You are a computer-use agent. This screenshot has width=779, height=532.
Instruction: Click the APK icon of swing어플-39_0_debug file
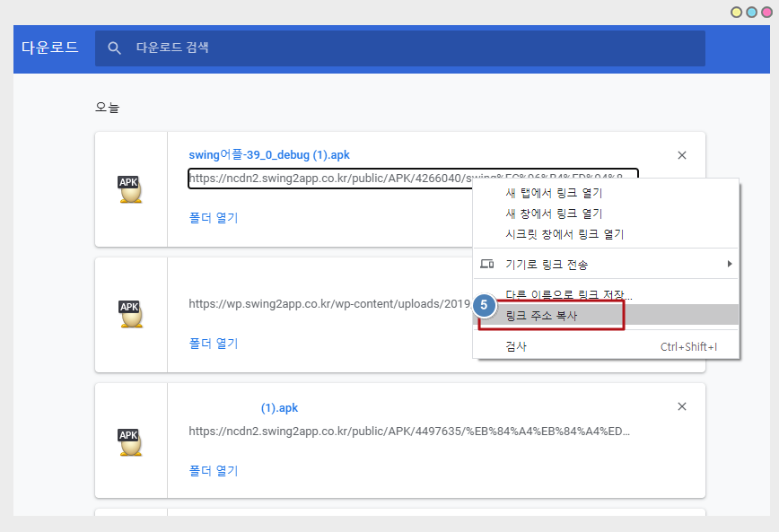coord(130,189)
